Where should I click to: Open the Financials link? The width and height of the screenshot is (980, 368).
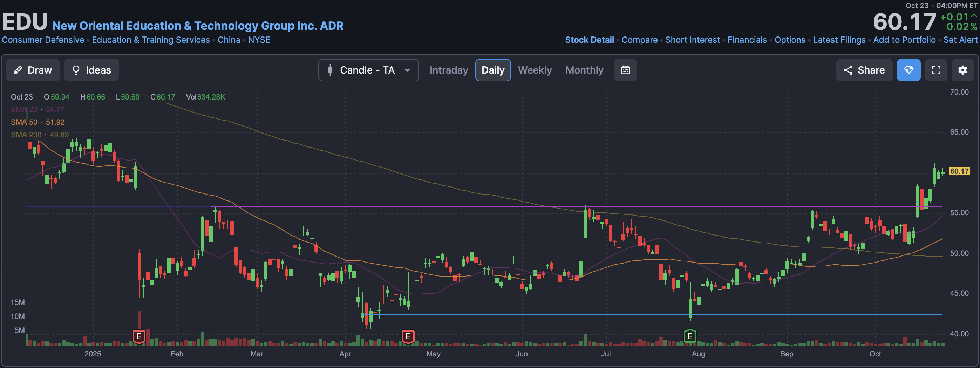point(747,40)
